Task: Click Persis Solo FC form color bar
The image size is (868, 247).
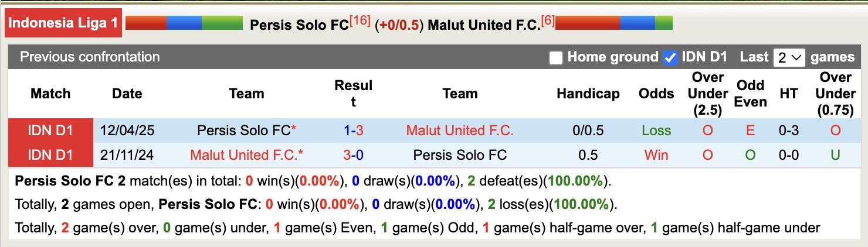Action: 184,23
